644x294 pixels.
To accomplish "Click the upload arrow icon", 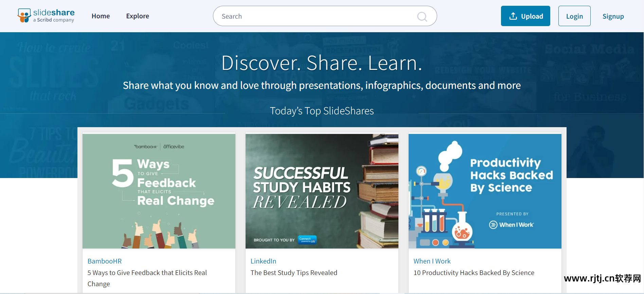I will point(513,16).
